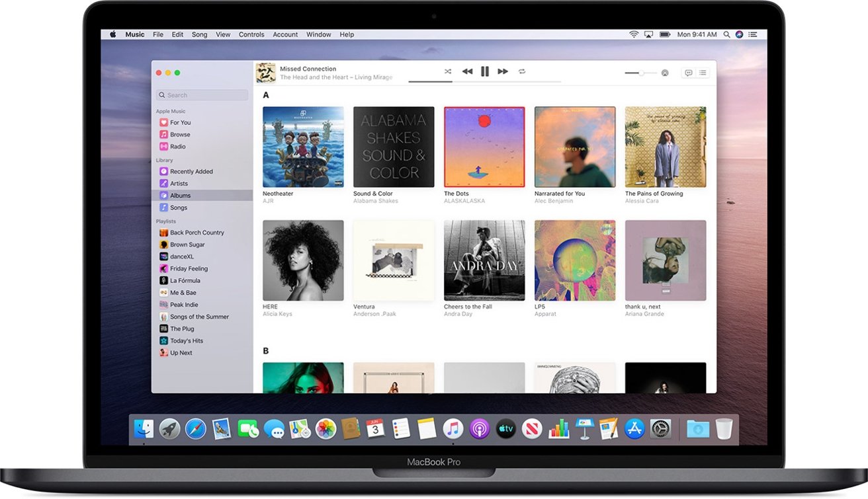This screenshot has height=499, width=868.
Task: Adjust the volume slider
Action: click(640, 73)
